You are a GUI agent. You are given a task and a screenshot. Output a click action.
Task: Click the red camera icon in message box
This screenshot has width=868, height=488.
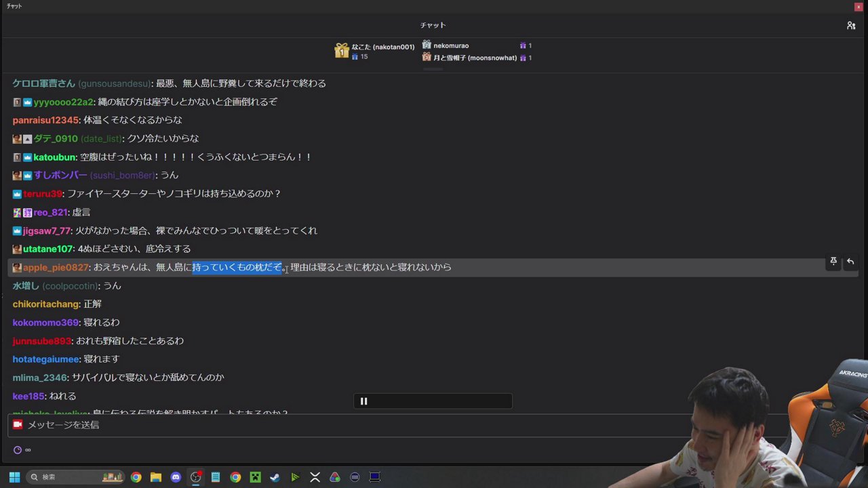point(18,424)
